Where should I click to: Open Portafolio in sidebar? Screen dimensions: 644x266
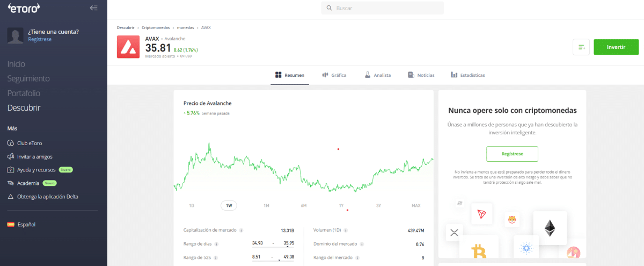point(24,93)
